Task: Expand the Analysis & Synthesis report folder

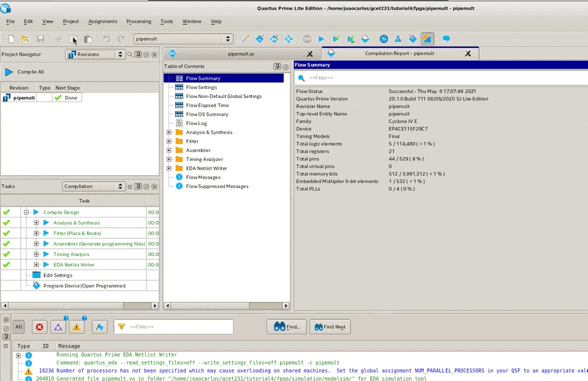Action: [169, 132]
